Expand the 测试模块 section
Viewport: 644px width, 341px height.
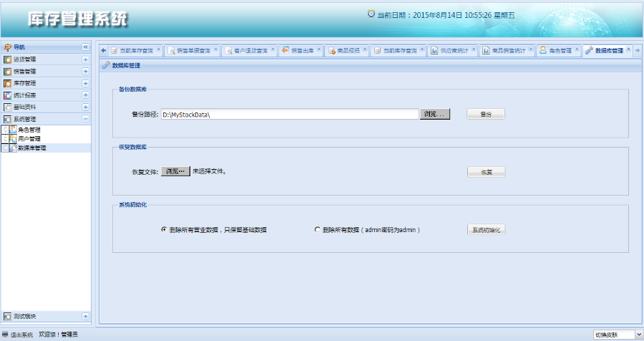85,316
